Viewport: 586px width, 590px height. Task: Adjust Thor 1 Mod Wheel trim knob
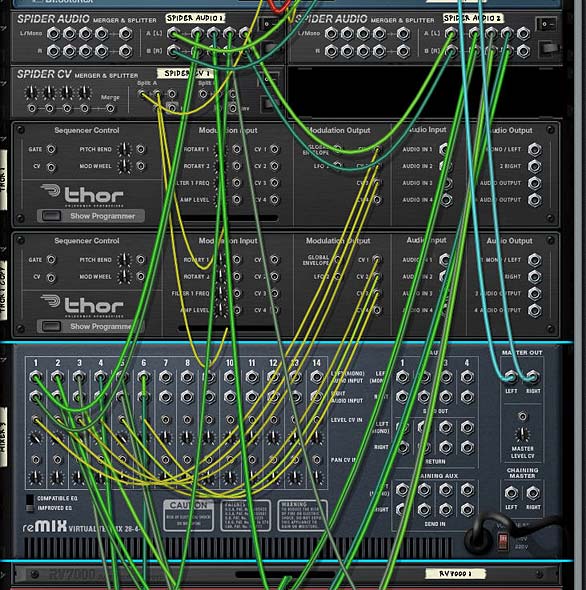125,166
